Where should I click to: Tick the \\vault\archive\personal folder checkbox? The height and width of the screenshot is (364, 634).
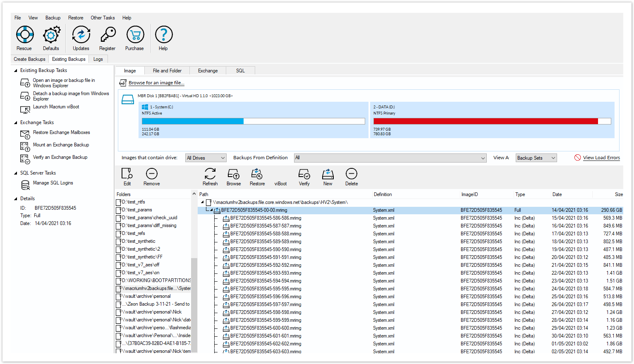point(118,297)
